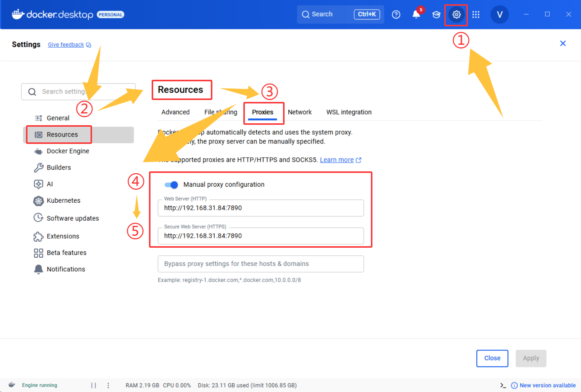Open the Learning center graduation cap icon

pyautogui.click(x=436, y=15)
